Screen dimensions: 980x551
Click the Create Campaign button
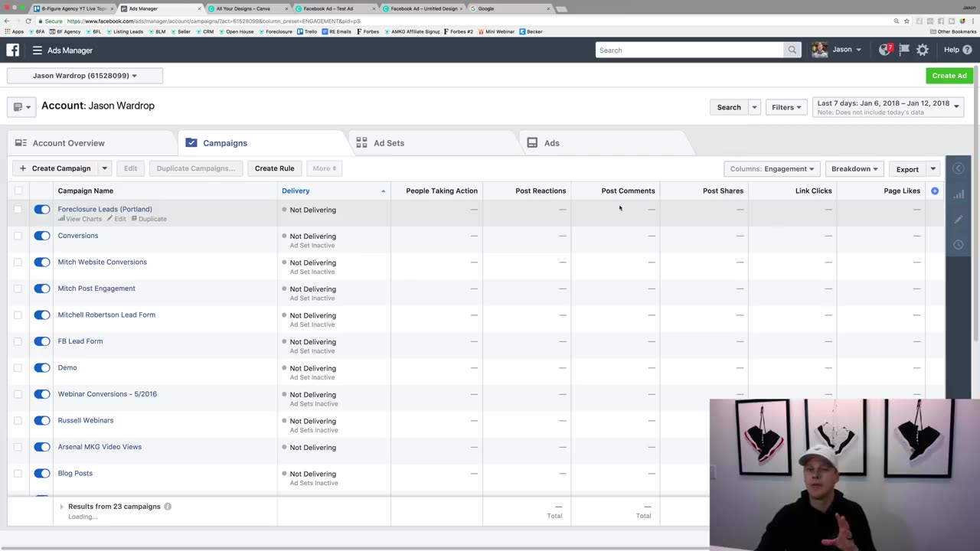click(55, 168)
